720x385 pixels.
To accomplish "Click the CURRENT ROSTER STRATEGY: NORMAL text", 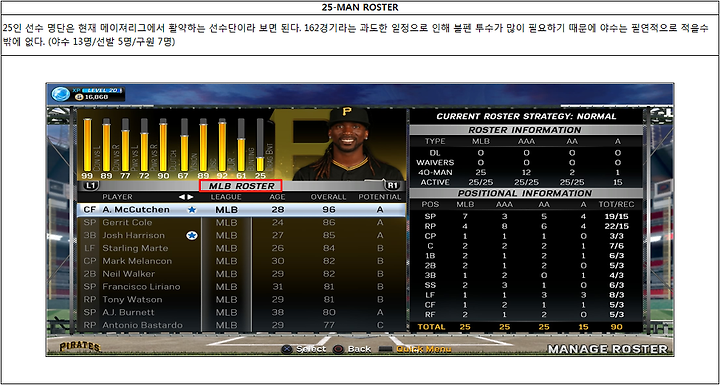I will point(526,117).
